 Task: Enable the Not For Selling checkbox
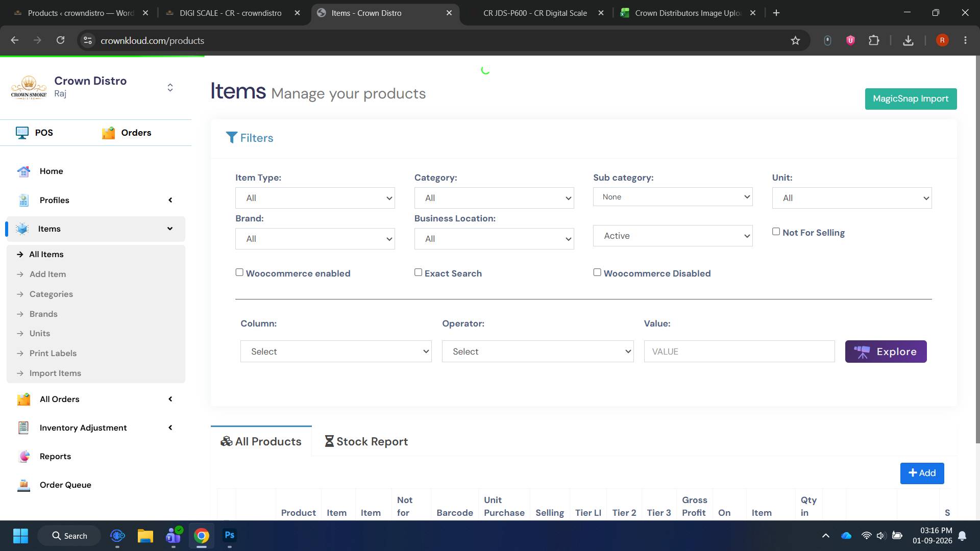[776, 232]
